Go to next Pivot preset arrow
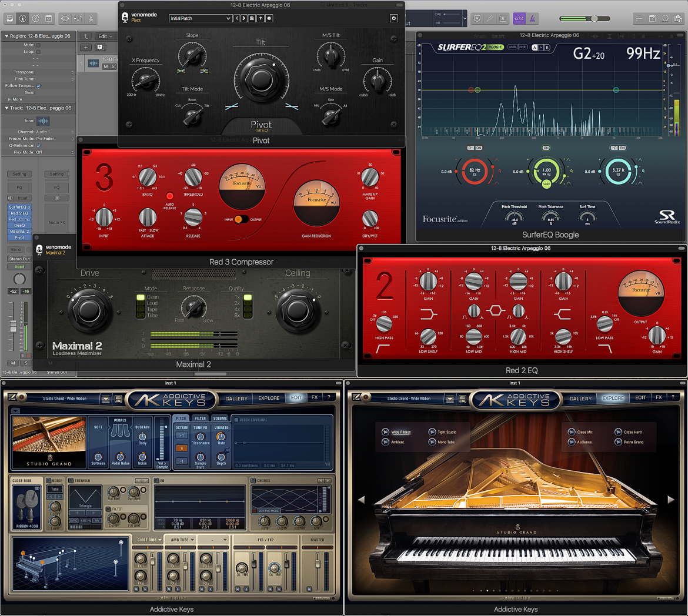 tap(243, 18)
